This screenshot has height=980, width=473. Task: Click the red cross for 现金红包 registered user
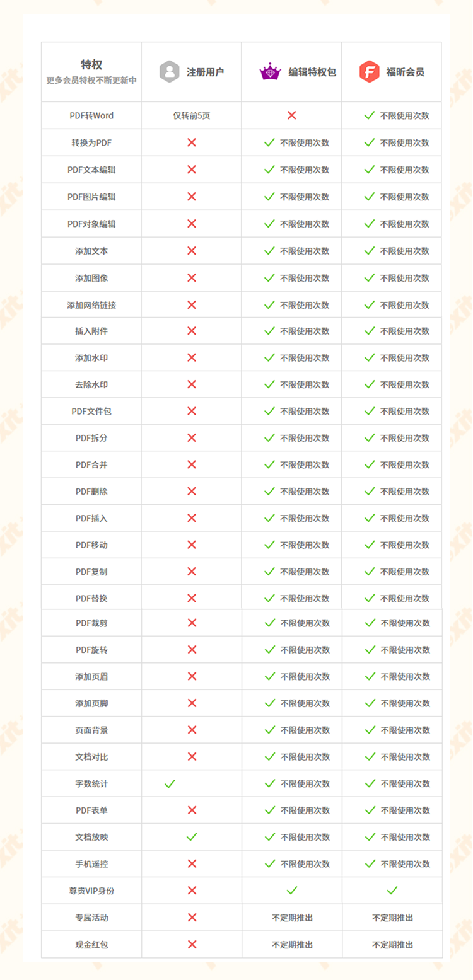[192, 944]
